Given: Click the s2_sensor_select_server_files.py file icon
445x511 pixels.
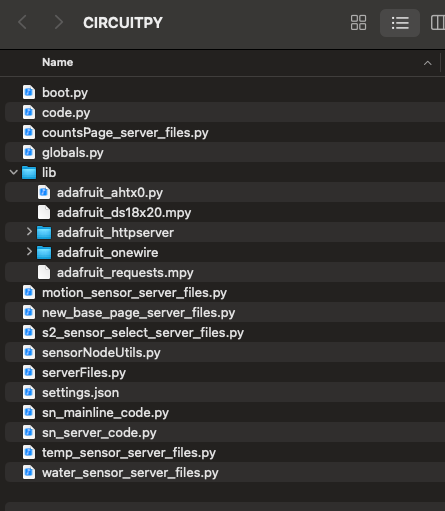Looking at the screenshot, I should [x=29, y=332].
